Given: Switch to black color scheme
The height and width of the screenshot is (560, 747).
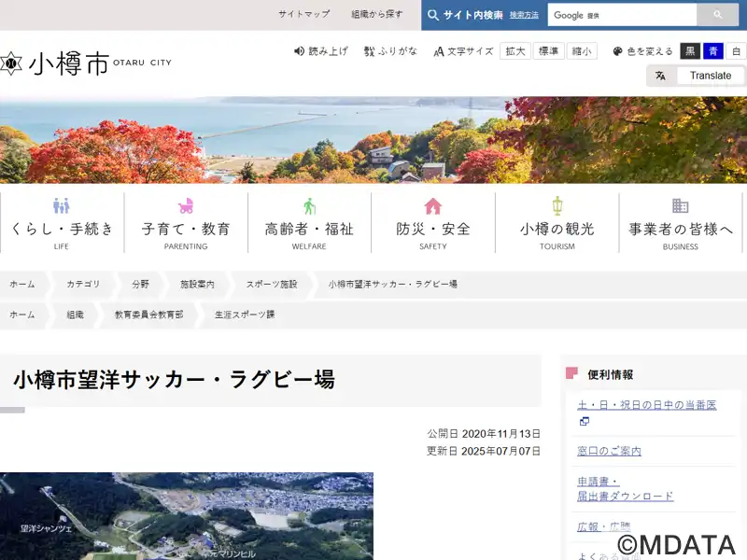Looking at the screenshot, I should click(690, 51).
